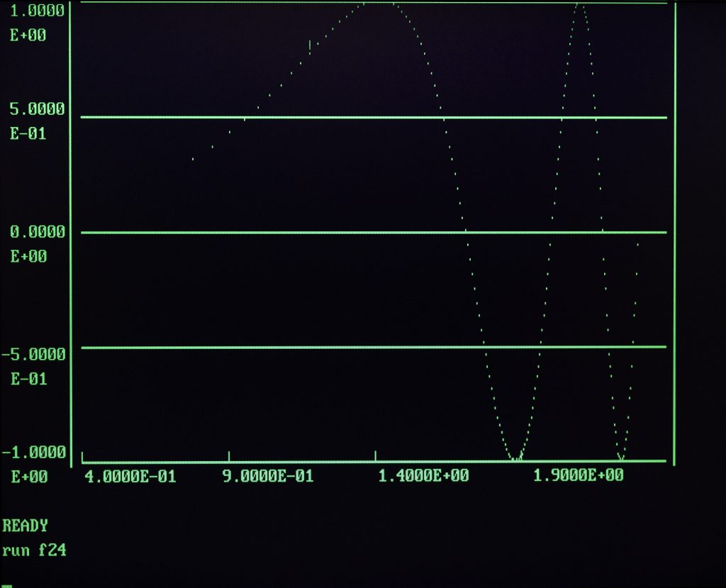726x588 pixels.
Task: Click the 4.0000E-01 x-axis label
Action: tap(130, 477)
